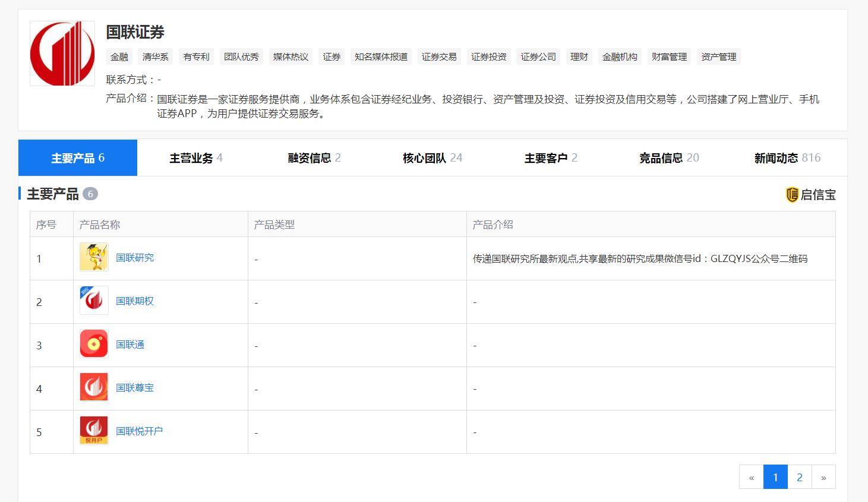Select page 1 in pagination
This screenshot has width=868, height=502.
(x=775, y=477)
